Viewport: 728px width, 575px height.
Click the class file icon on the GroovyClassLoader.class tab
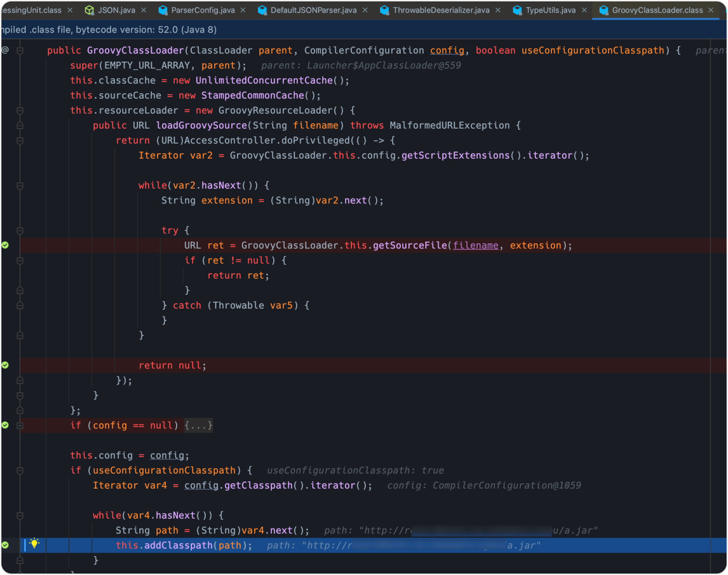(604, 10)
